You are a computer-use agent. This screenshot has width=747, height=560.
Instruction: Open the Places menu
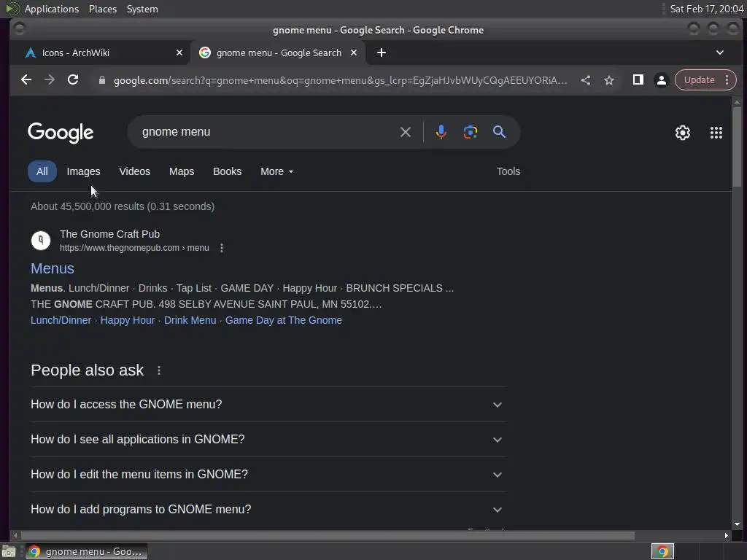[x=102, y=9]
